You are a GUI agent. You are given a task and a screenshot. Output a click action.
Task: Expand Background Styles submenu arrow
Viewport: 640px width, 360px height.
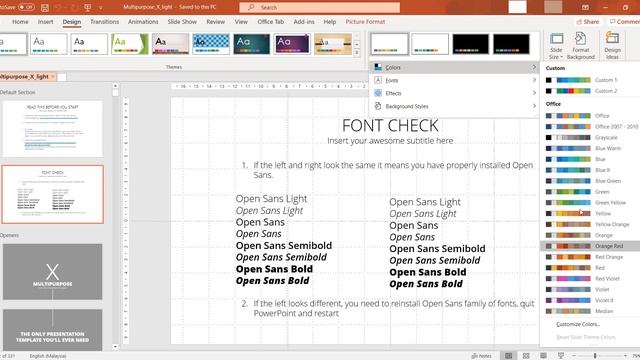coord(534,106)
